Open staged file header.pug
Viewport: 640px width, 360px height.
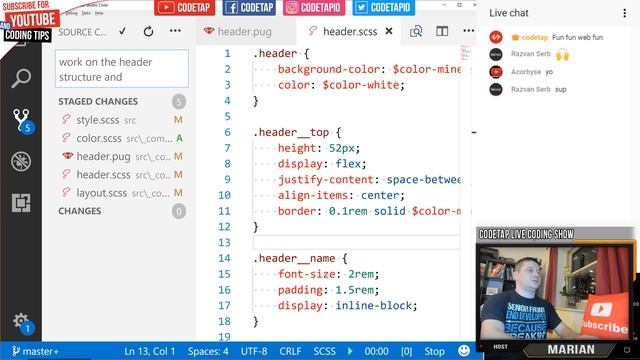click(x=122, y=156)
